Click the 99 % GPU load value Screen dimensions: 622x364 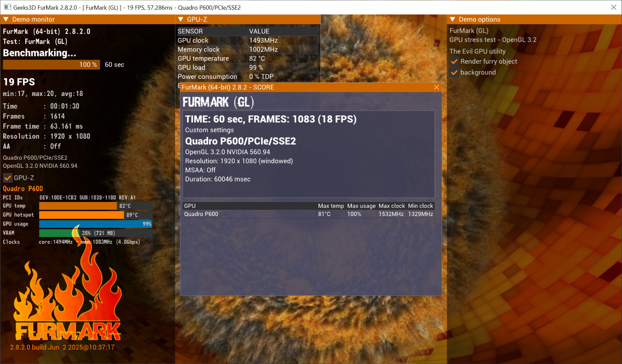click(256, 68)
